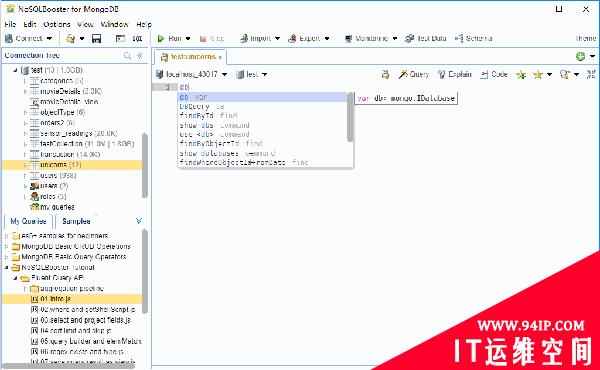
Task: Expand MongoDB Basic CRUD Operations folder
Action: pyautogui.click(x=6, y=246)
